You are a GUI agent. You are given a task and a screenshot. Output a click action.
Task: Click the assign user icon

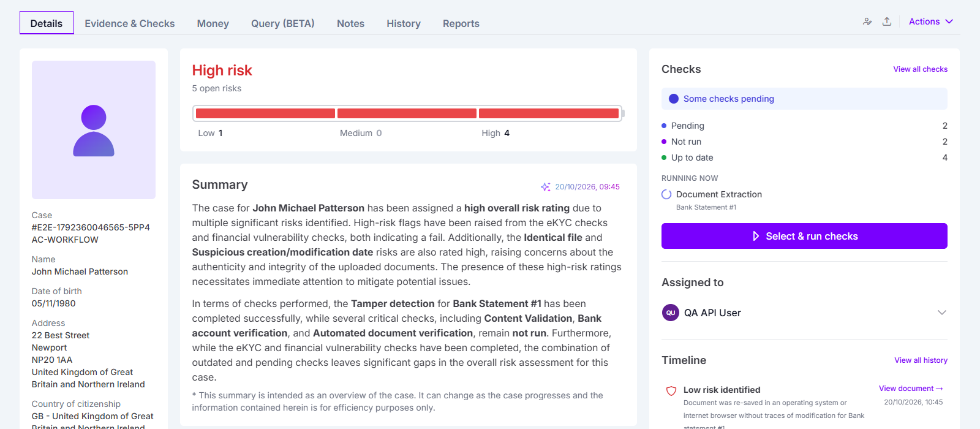(x=867, y=21)
